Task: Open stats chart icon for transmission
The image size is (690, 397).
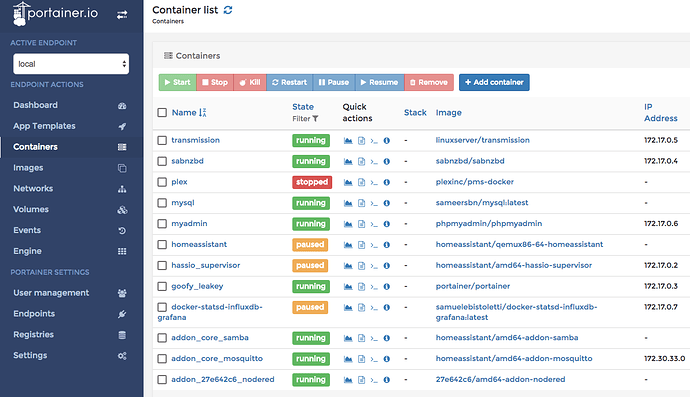Action: [x=348, y=141]
